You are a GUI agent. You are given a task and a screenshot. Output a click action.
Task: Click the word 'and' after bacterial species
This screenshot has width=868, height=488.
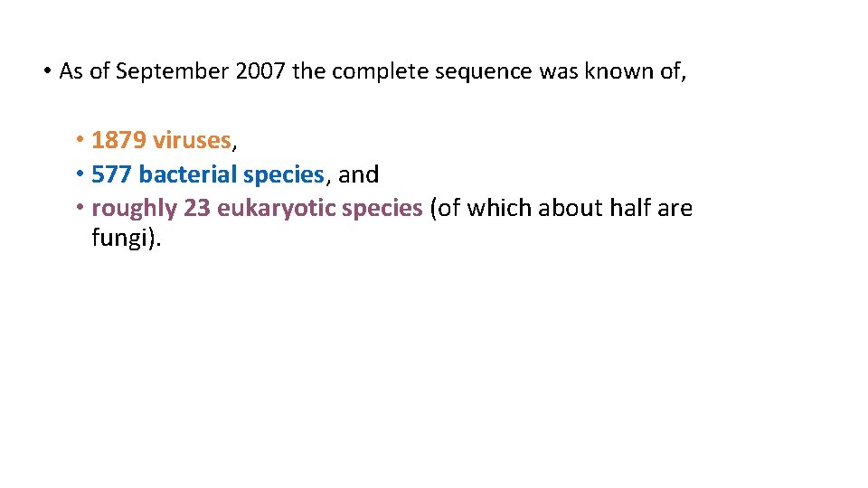358,174
